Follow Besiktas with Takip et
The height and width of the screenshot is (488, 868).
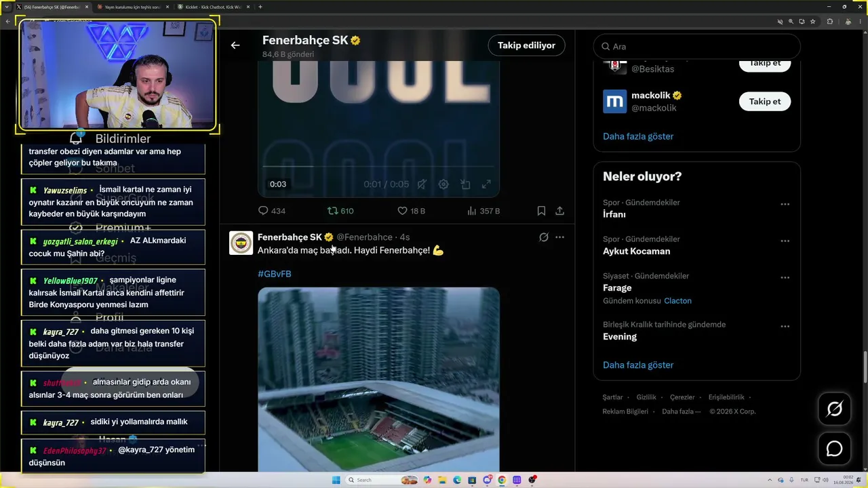(765, 64)
